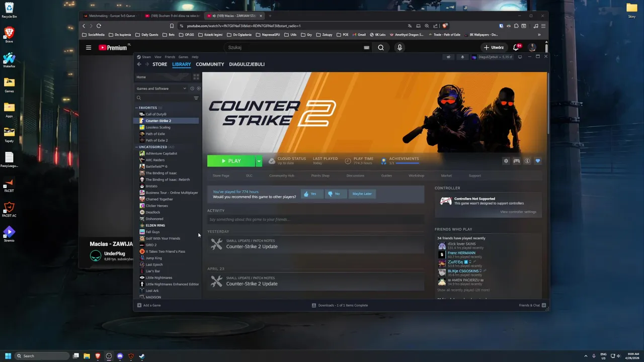Toggle the favorite heart icon
The width and height of the screenshot is (644, 362).
[x=538, y=161]
